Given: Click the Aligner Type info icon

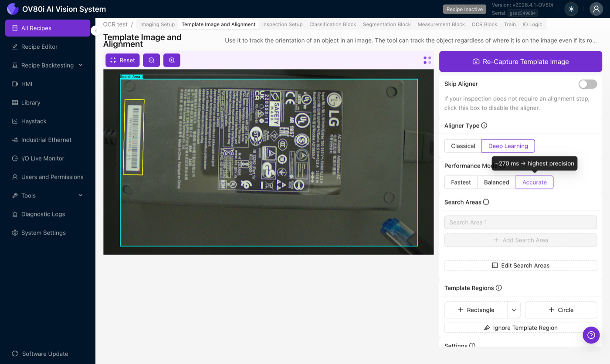Looking at the screenshot, I should tap(484, 125).
